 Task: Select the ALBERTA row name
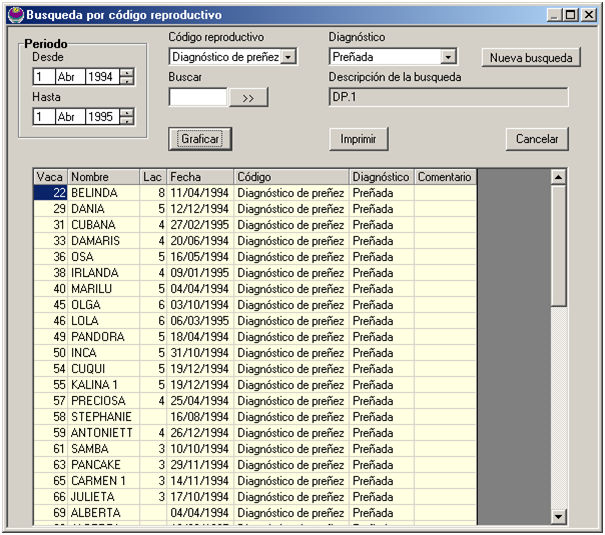pyautogui.click(x=103, y=513)
